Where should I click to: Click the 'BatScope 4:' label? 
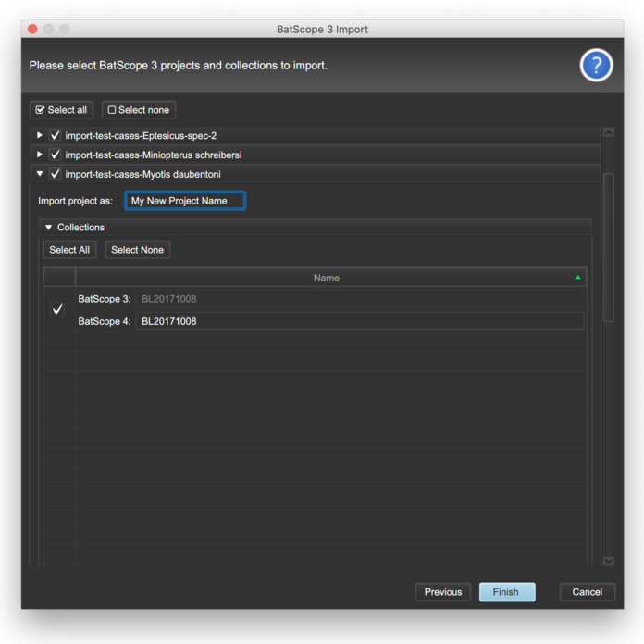coord(105,321)
